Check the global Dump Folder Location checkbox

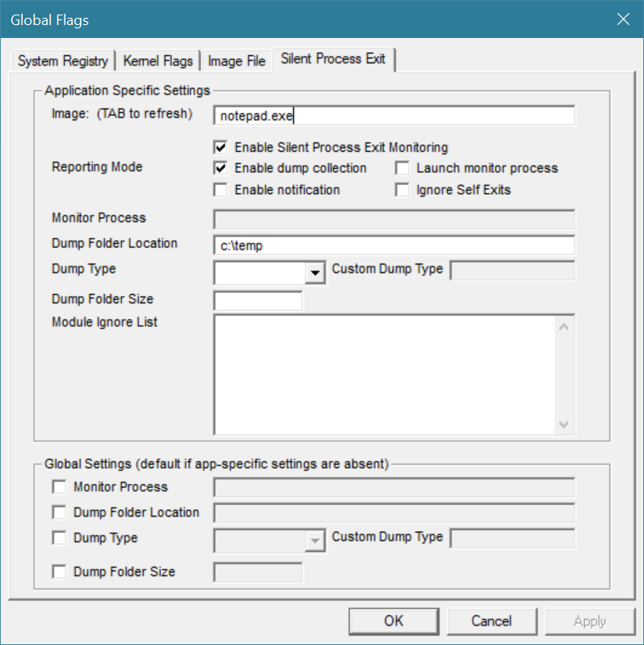coord(59,512)
